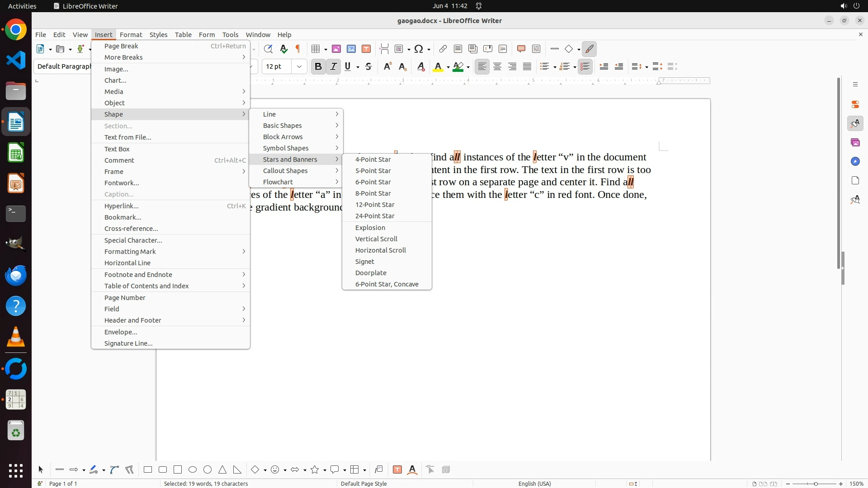Expand the font color dropdown arrow
The width and height of the screenshot is (868, 488).
click(448, 67)
